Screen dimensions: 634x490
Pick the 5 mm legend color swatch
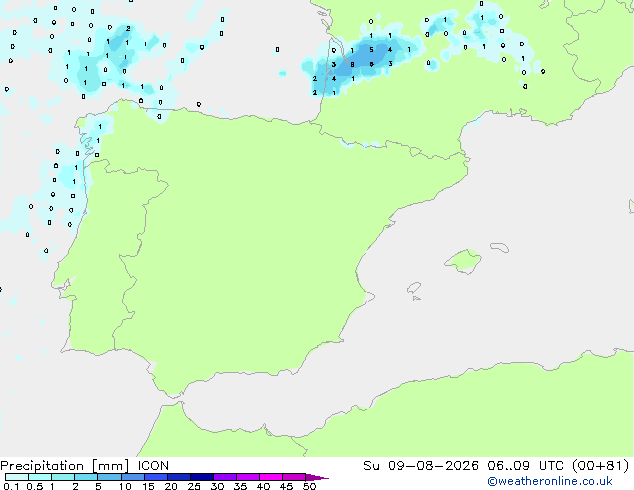click(x=109, y=477)
